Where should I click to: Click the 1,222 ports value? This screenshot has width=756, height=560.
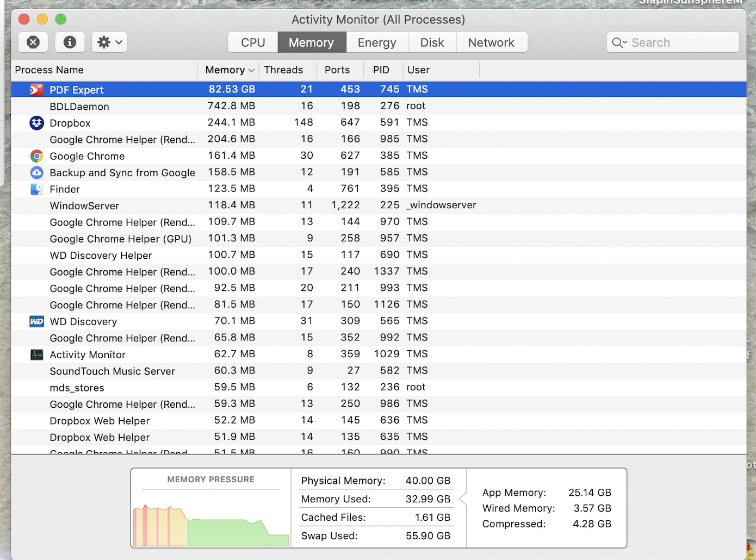click(x=345, y=205)
